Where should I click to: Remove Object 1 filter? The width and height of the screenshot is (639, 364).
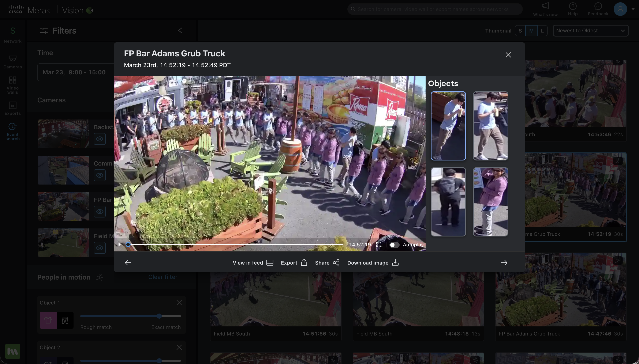pos(179,303)
